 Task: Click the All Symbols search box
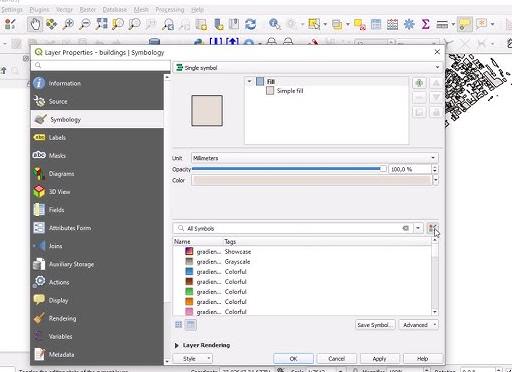pos(293,228)
